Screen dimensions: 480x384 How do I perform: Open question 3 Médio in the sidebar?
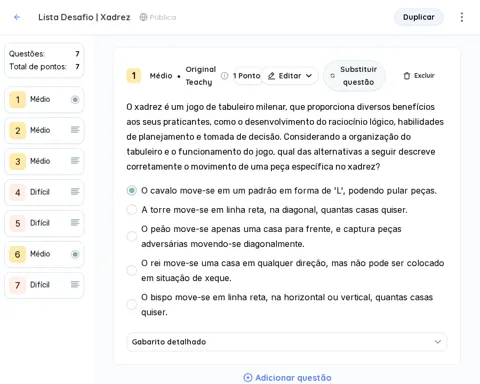click(44, 161)
